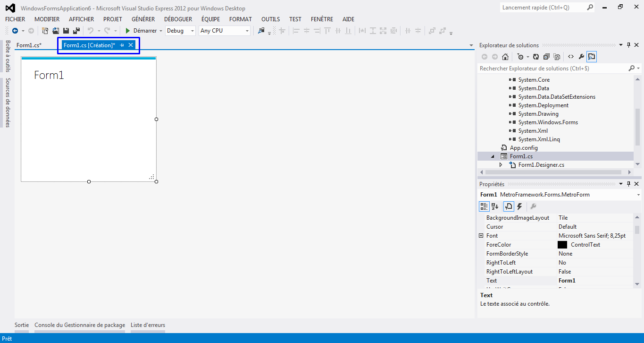
Task: Click the Navigate Backward toolbar arrow
Action: tap(15, 31)
